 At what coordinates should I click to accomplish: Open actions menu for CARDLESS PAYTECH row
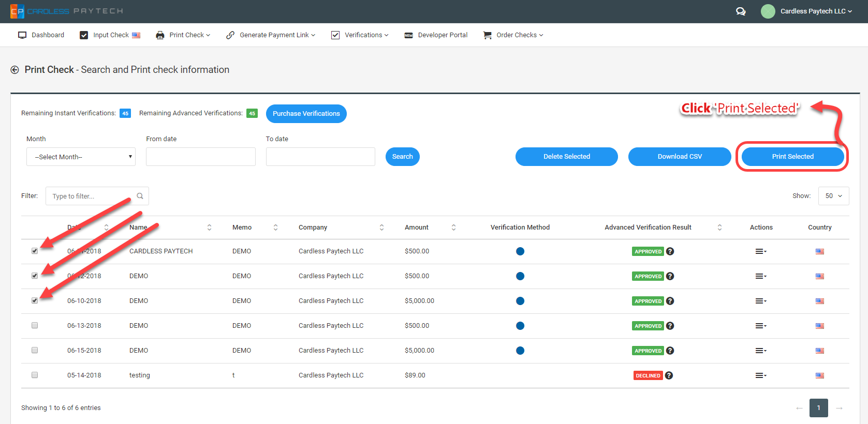click(x=761, y=251)
